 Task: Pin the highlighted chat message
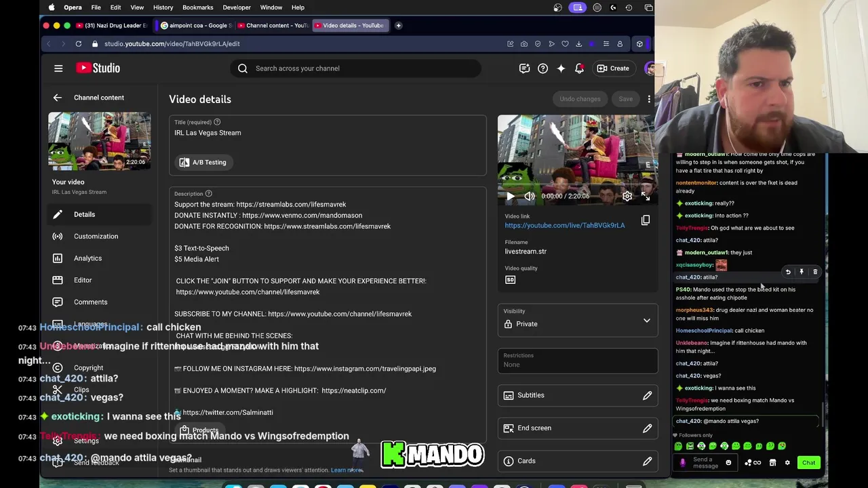tap(802, 272)
